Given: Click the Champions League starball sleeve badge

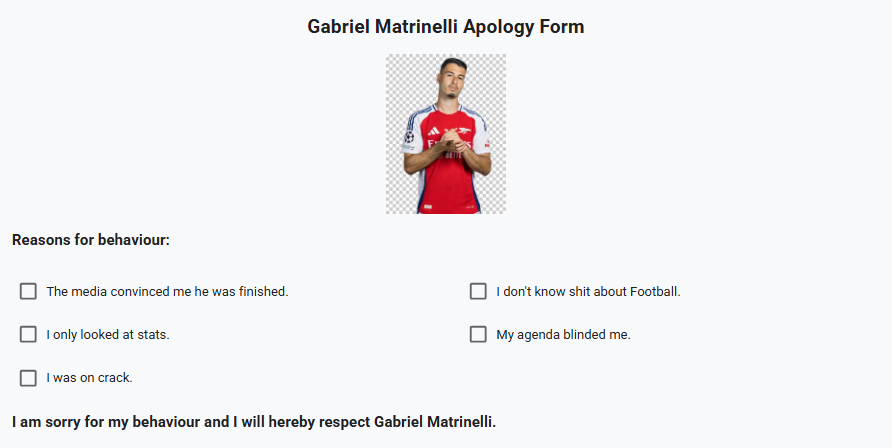Looking at the screenshot, I should [409, 137].
